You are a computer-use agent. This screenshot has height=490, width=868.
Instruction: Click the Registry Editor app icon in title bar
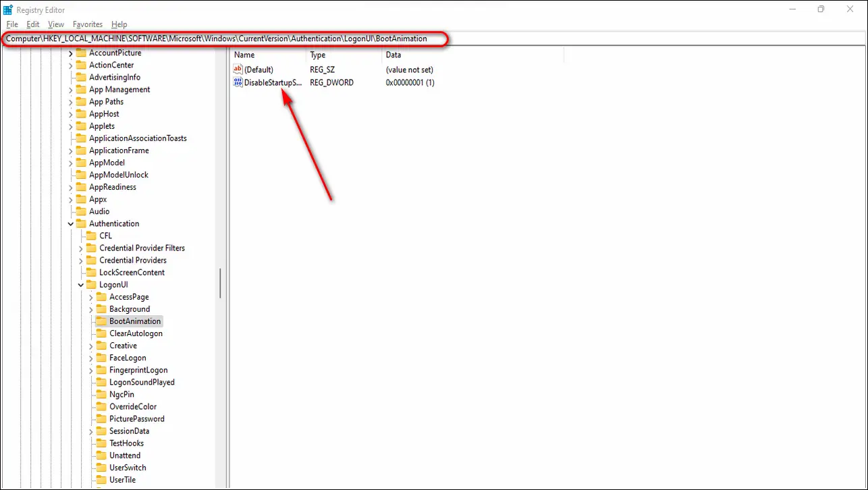[x=8, y=9]
